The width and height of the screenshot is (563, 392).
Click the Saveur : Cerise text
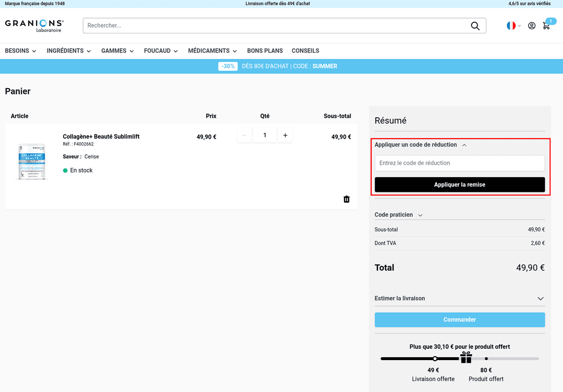coord(81,156)
